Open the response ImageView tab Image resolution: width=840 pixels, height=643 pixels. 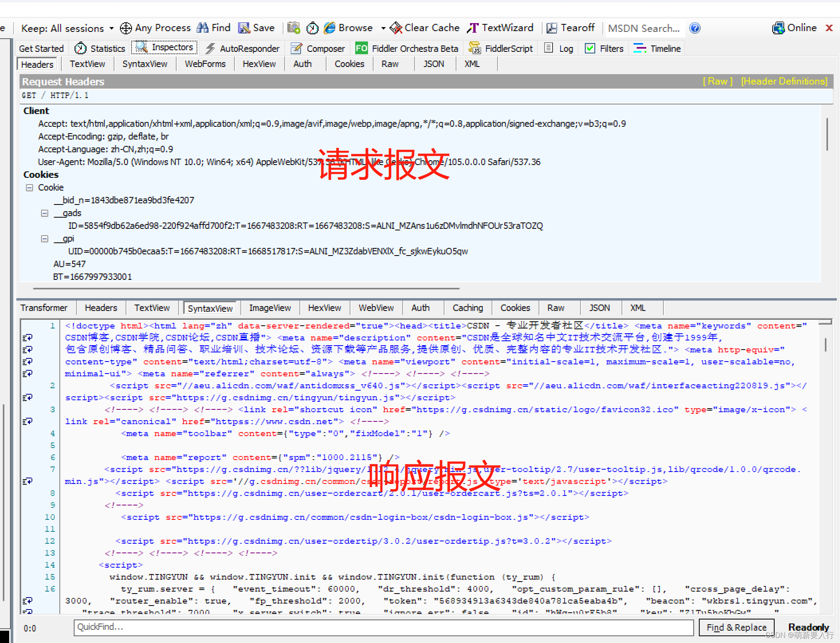[x=270, y=308]
